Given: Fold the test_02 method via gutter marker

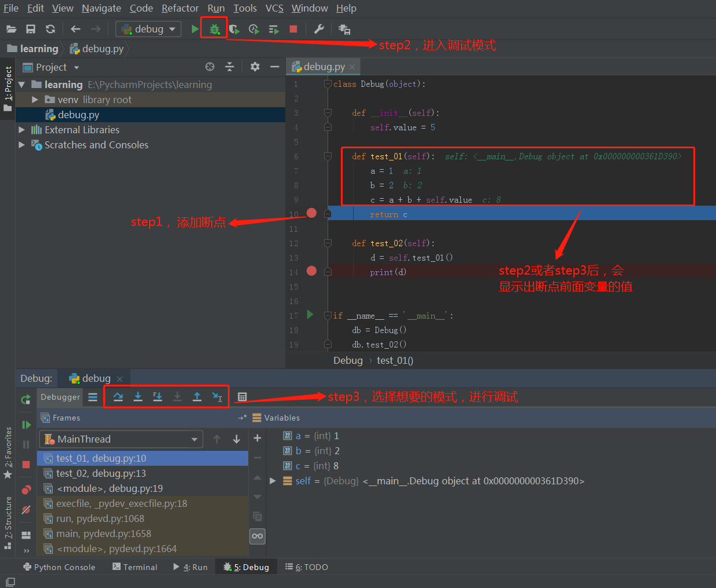Looking at the screenshot, I should [328, 243].
